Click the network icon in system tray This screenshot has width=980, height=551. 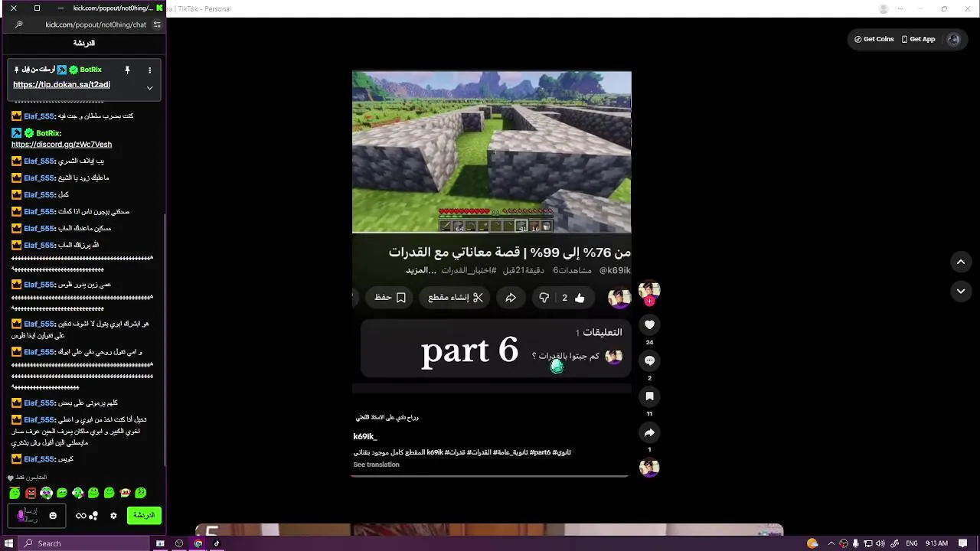[x=867, y=543]
